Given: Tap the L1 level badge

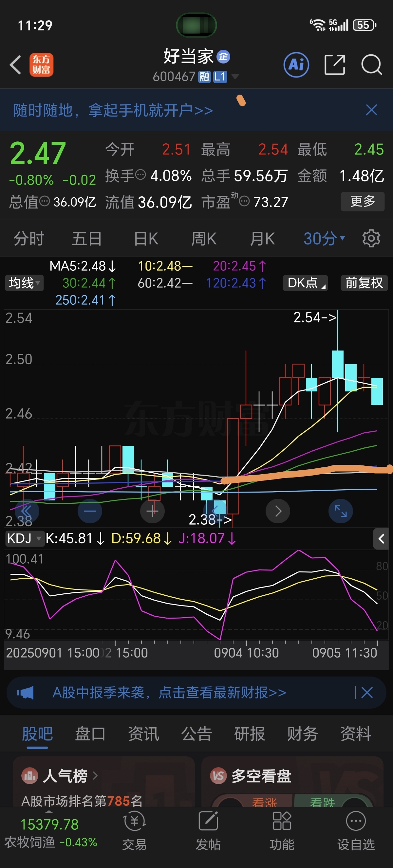Looking at the screenshot, I should tap(220, 77).
